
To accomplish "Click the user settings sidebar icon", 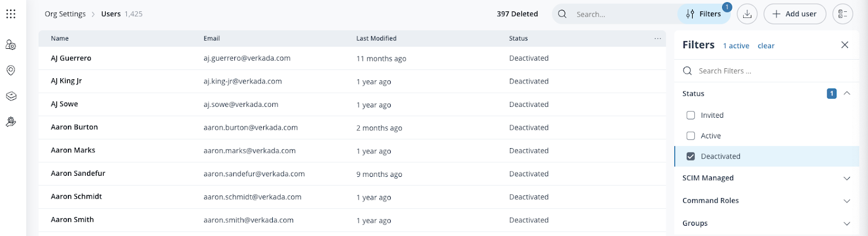I will [11, 45].
